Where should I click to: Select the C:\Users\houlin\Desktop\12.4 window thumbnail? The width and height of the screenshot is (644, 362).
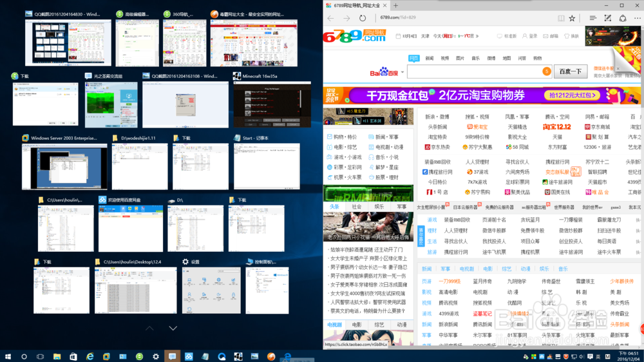[135, 291]
